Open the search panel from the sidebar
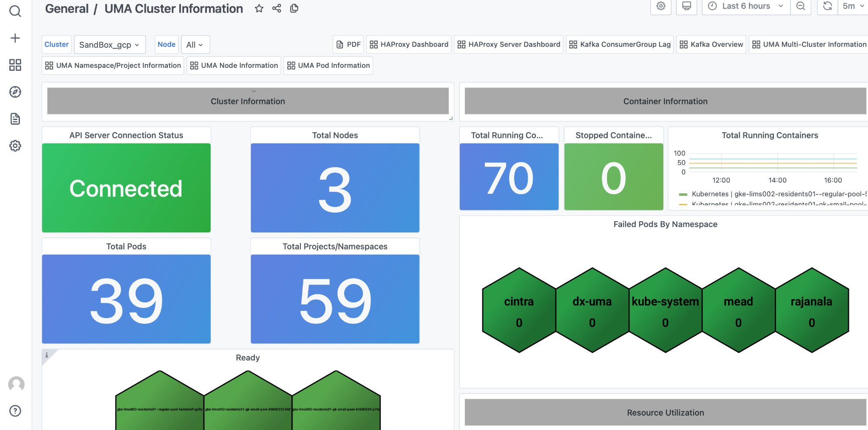 [x=15, y=11]
